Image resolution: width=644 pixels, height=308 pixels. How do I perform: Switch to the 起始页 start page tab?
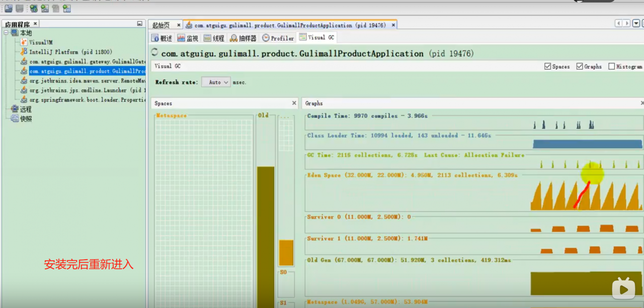tap(161, 25)
